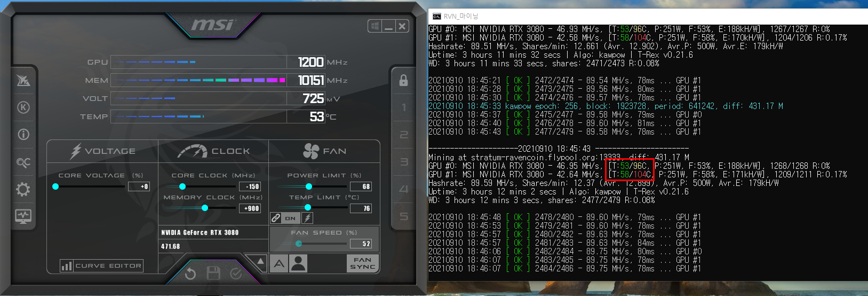Open the hardware monitor graph icon
This screenshot has width=868, height=296.
23,216
